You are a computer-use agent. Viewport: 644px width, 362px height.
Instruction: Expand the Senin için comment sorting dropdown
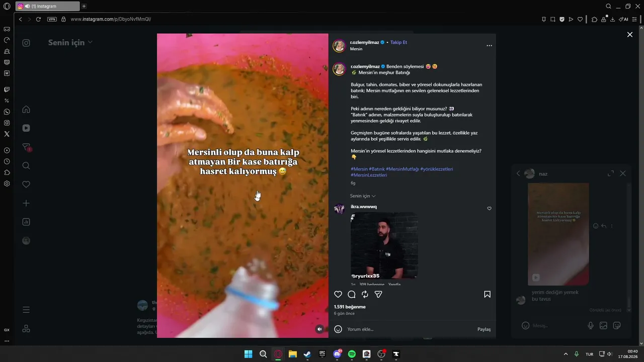tap(363, 196)
